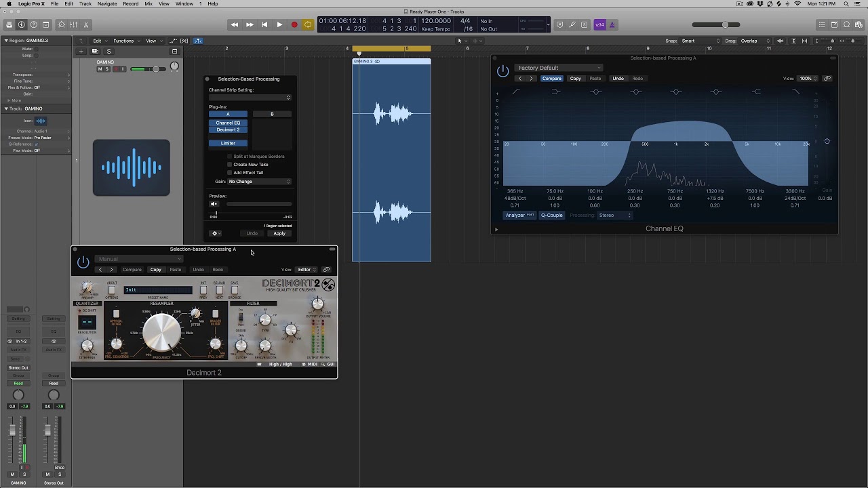
Task: Record-enable the GAMING track
Action: pos(115,69)
